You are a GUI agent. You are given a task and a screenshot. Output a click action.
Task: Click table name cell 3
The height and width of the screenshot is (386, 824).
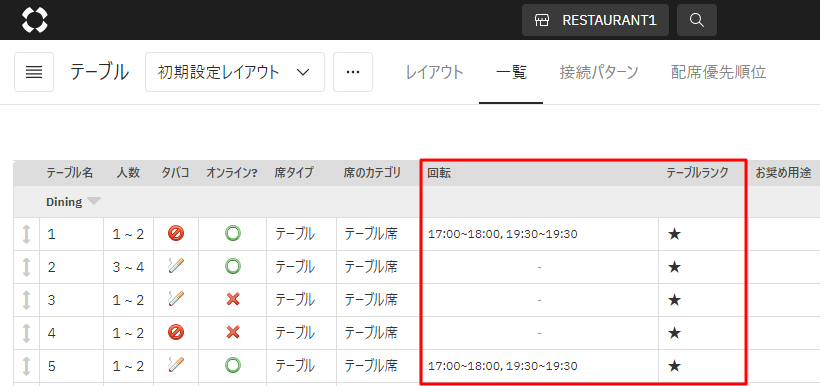coord(71,300)
